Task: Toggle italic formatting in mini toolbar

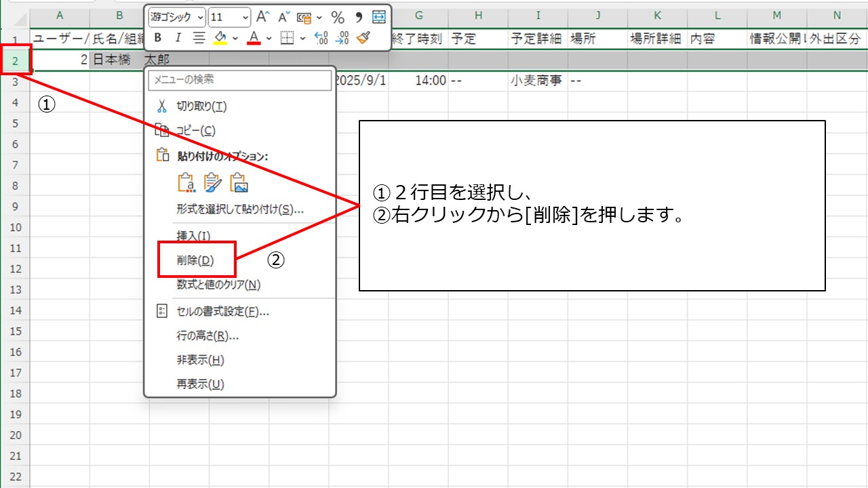Action: [178, 38]
